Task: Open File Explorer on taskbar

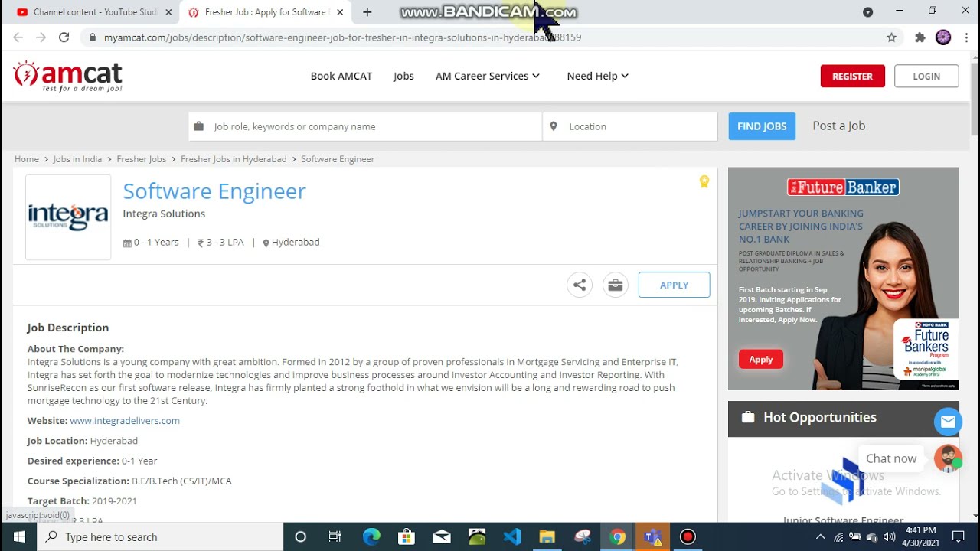Action: (x=547, y=536)
